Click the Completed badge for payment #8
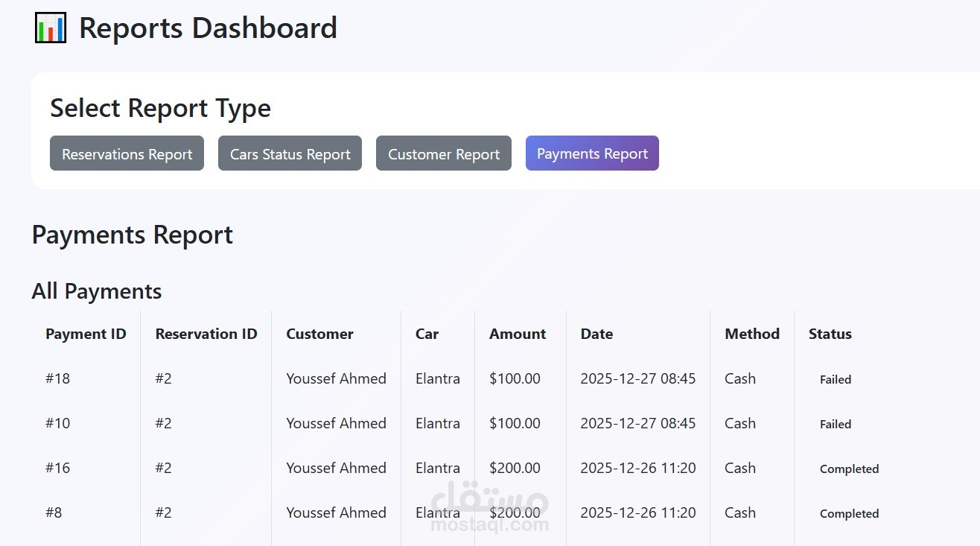980x546 pixels. point(849,513)
